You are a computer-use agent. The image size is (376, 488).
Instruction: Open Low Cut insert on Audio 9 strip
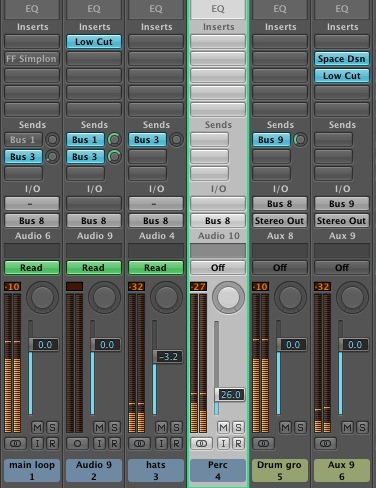click(94, 42)
